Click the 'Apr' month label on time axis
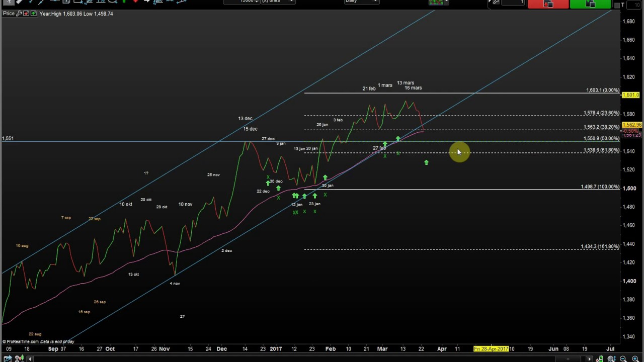This screenshot has width=644, height=362. pos(442,349)
